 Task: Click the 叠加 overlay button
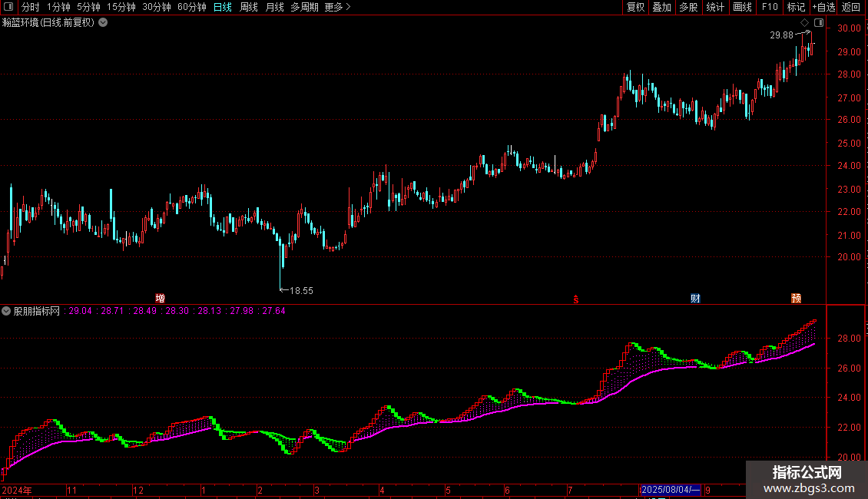(x=662, y=7)
